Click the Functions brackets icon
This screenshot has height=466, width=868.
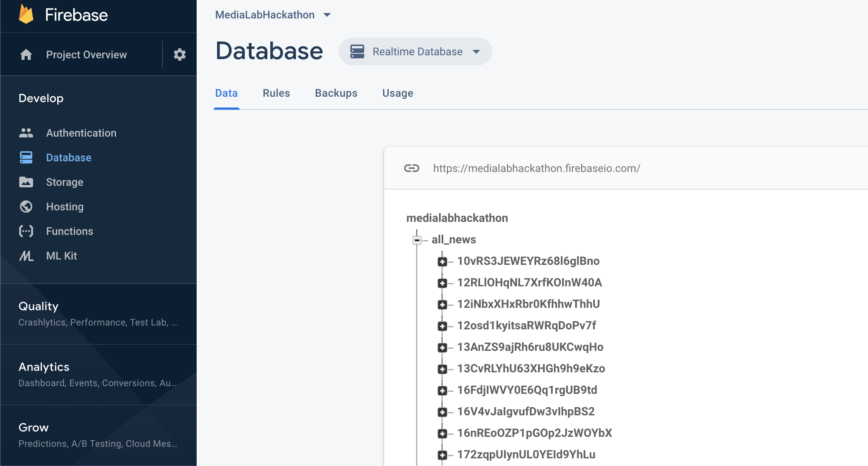pos(26,231)
